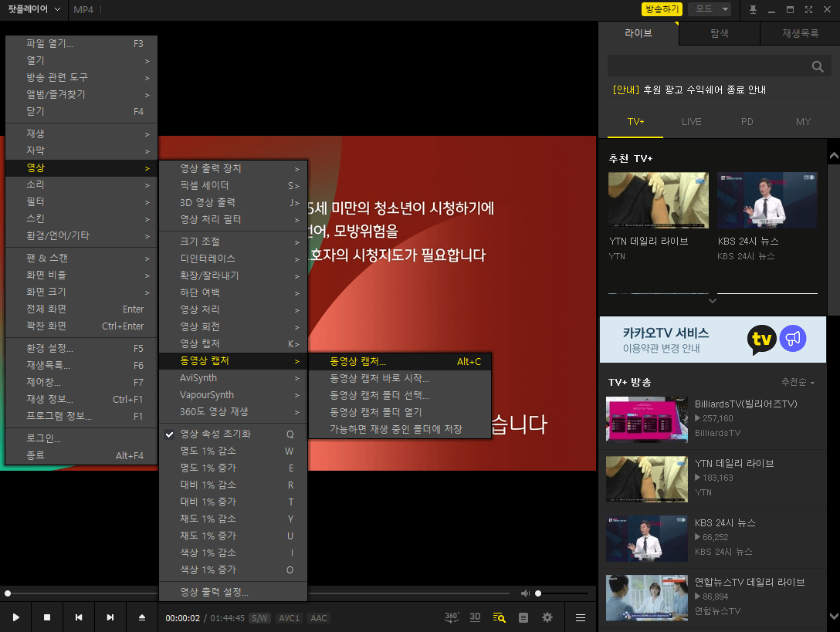This screenshot has width=840, height=632.
Task: Click the playback seek bar
Action: [x=258, y=593]
